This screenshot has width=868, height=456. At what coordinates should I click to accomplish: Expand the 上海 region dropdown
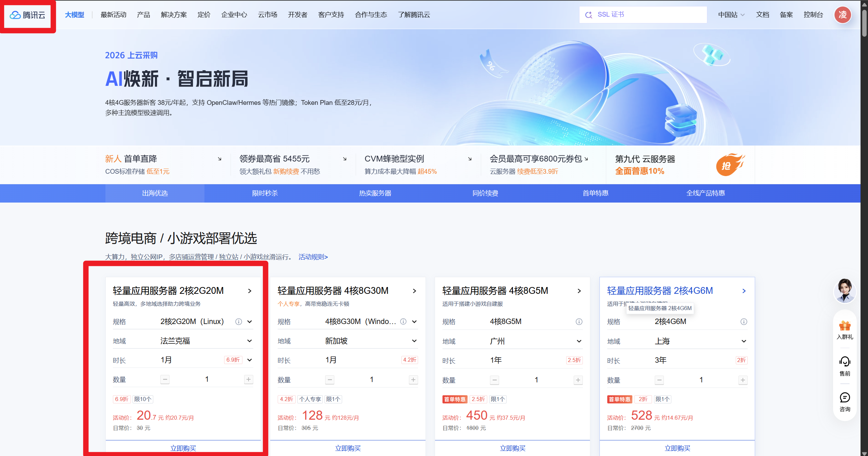click(x=744, y=341)
